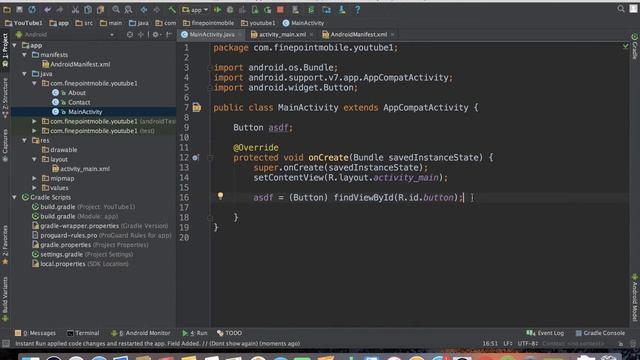The height and width of the screenshot is (360, 640).
Task: Open the Terminal tool window
Action: point(83,333)
